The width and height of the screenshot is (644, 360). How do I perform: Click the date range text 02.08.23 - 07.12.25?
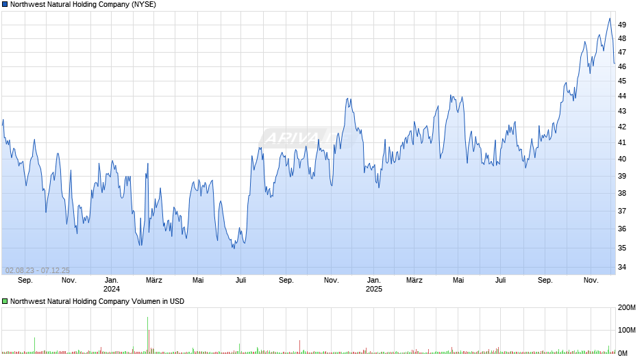pos(38,270)
